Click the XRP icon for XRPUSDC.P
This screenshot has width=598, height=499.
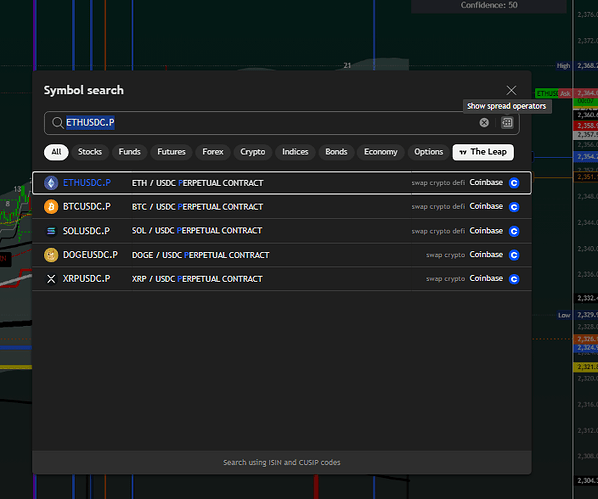(x=51, y=279)
